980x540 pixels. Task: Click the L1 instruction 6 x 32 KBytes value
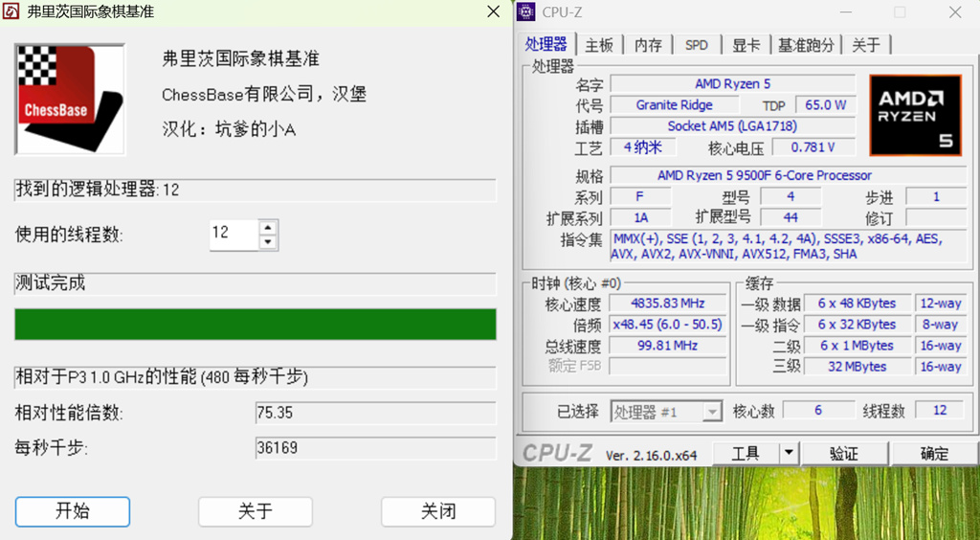(x=857, y=325)
